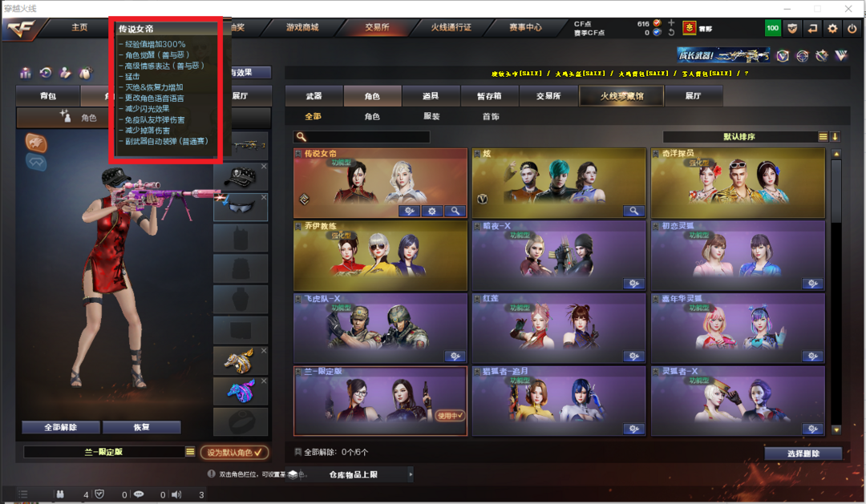Tick the checkbox on 传说女帝 card
This screenshot has height=504, width=866.
[298, 154]
